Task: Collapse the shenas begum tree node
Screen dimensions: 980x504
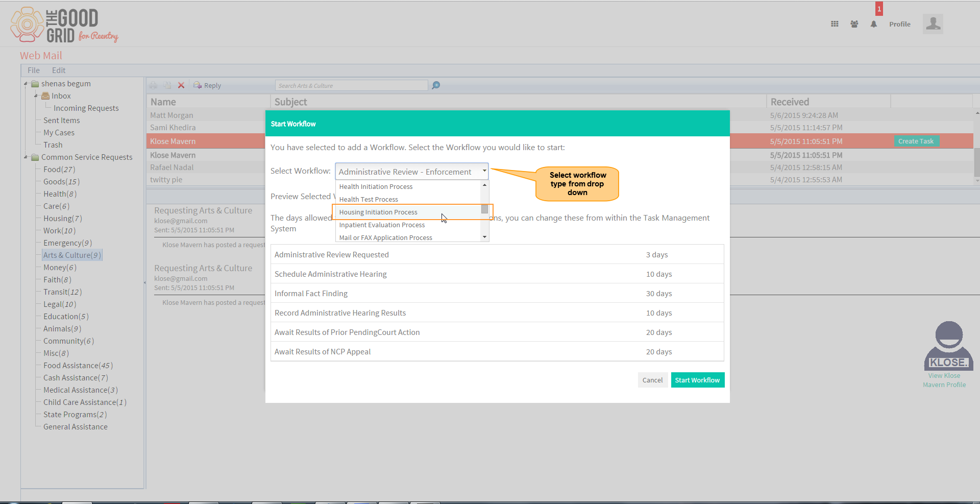Action: [26, 84]
